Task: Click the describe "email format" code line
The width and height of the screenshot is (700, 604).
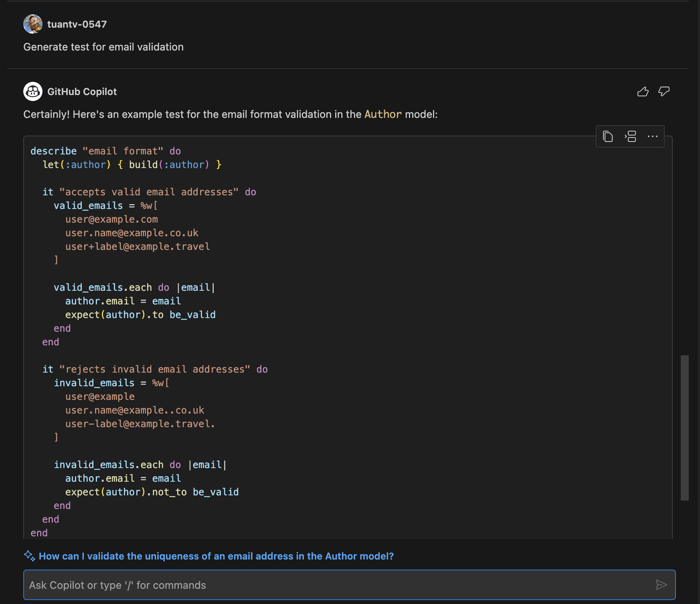Action: point(106,151)
